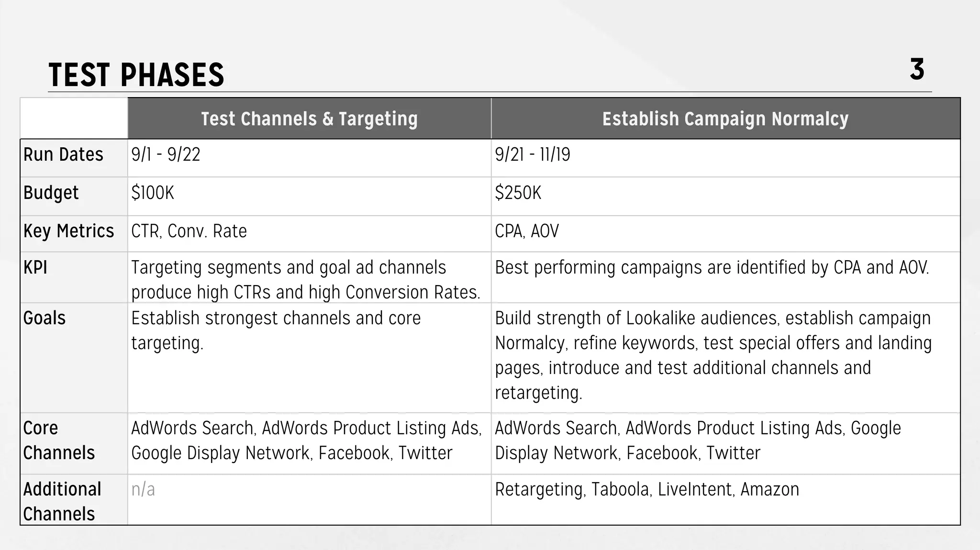Click the '$250K' budget cell
The width and height of the screenshot is (980, 550).
(x=518, y=193)
